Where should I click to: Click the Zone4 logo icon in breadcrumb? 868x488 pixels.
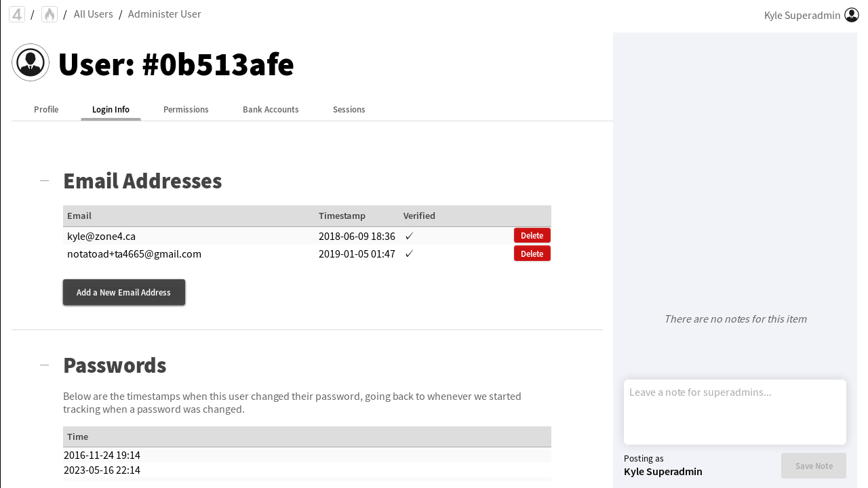(x=17, y=14)
